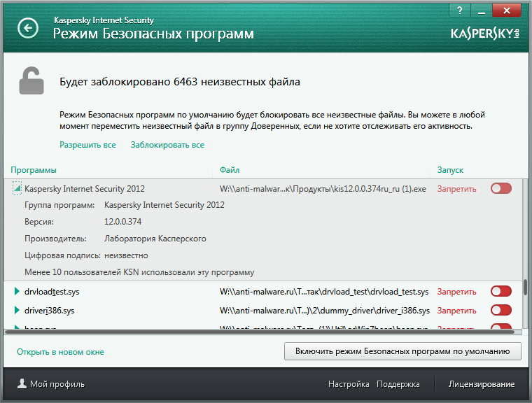This screenshot has width=532, height=403.
Task: Open Поддержка in the footer
Action: click(398, 384)
